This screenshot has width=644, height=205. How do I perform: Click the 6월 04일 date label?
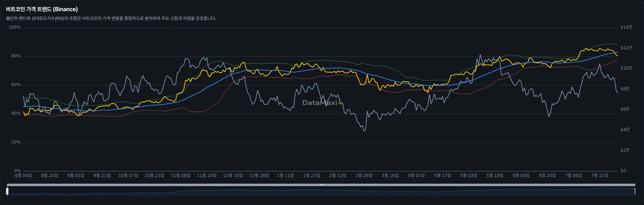point(521,176)
